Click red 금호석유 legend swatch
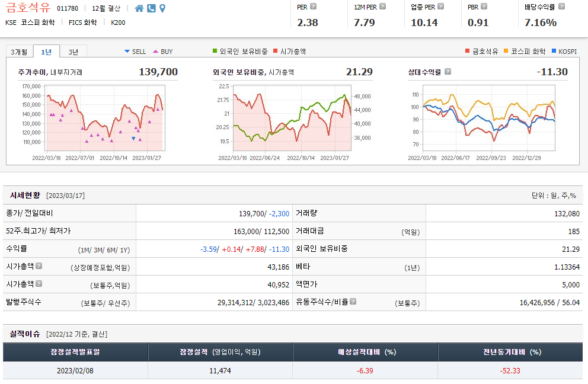Screen dimensions: 588x384 [x=467, y=51]
